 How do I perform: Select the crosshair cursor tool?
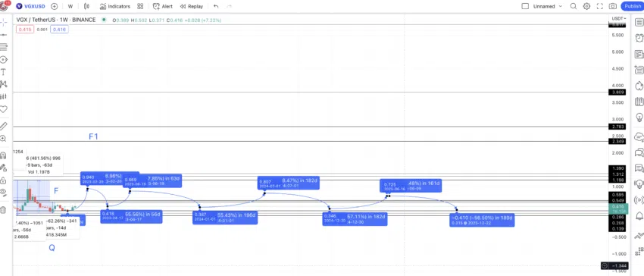point(3,22)
